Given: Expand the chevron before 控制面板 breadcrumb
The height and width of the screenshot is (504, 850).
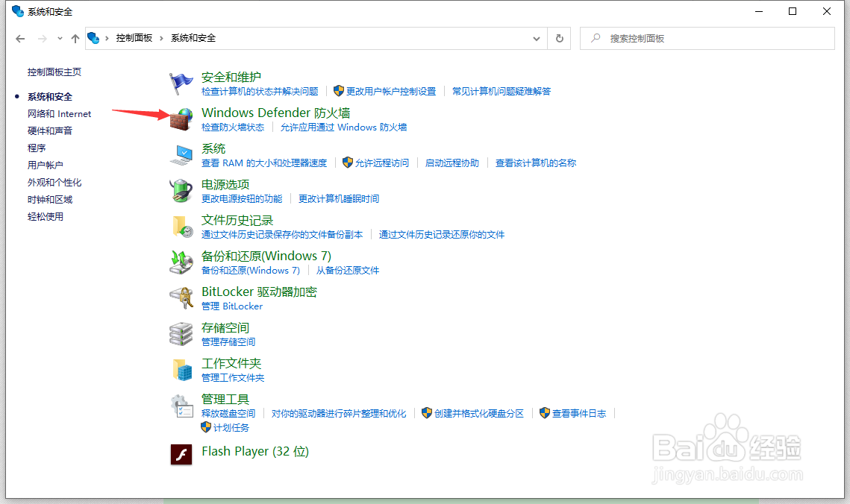Looking at the screenshot, I should [x=107, y=38].
